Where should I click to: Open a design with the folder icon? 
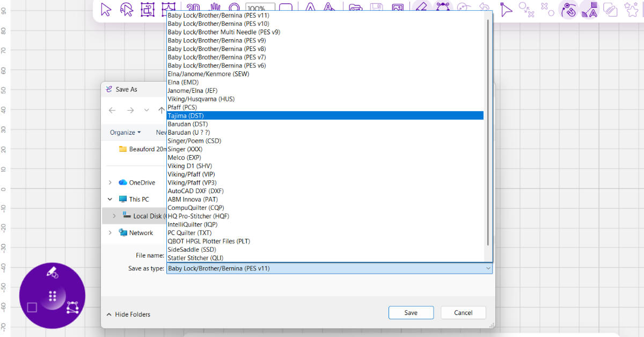[x=354, y=7]
